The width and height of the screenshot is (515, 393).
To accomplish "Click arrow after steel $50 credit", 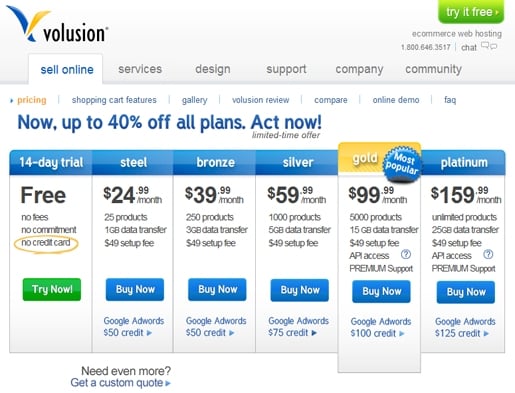I will coord(149,333).
